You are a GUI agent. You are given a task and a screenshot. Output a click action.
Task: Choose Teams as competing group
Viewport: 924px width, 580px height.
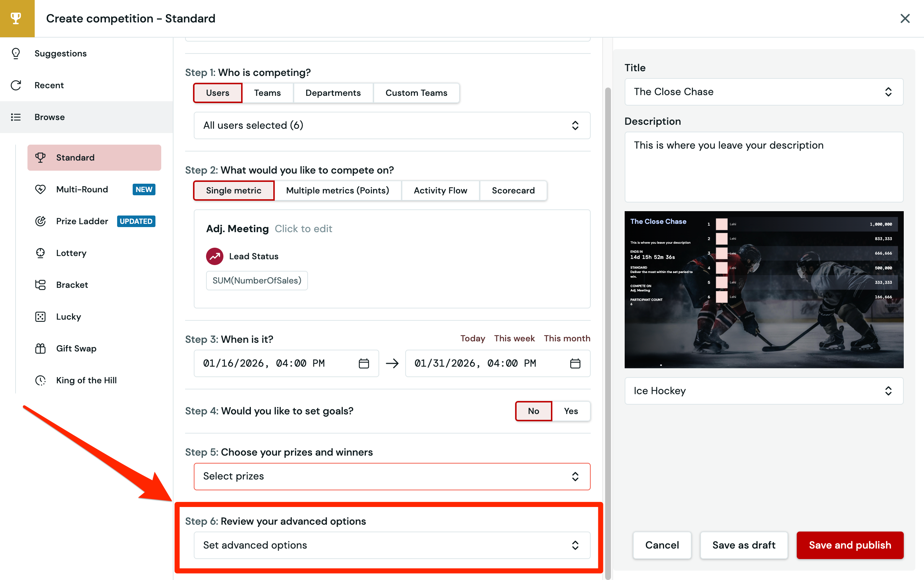tap(267, 93)
